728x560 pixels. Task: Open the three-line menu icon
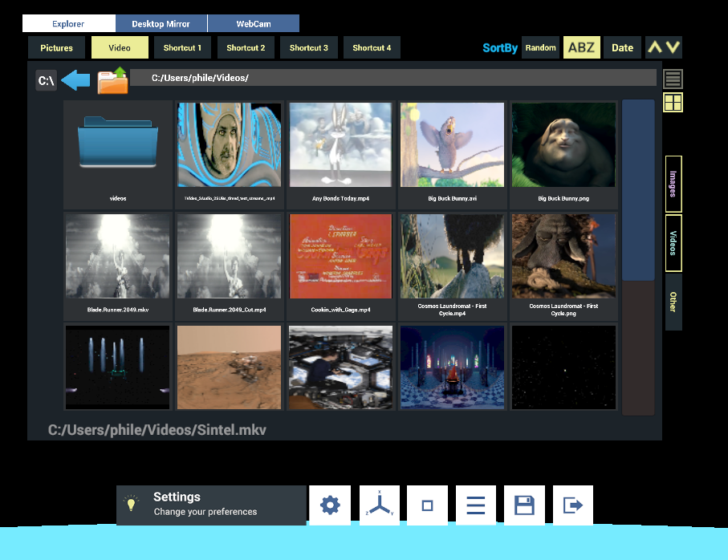[x=476, y=505]
